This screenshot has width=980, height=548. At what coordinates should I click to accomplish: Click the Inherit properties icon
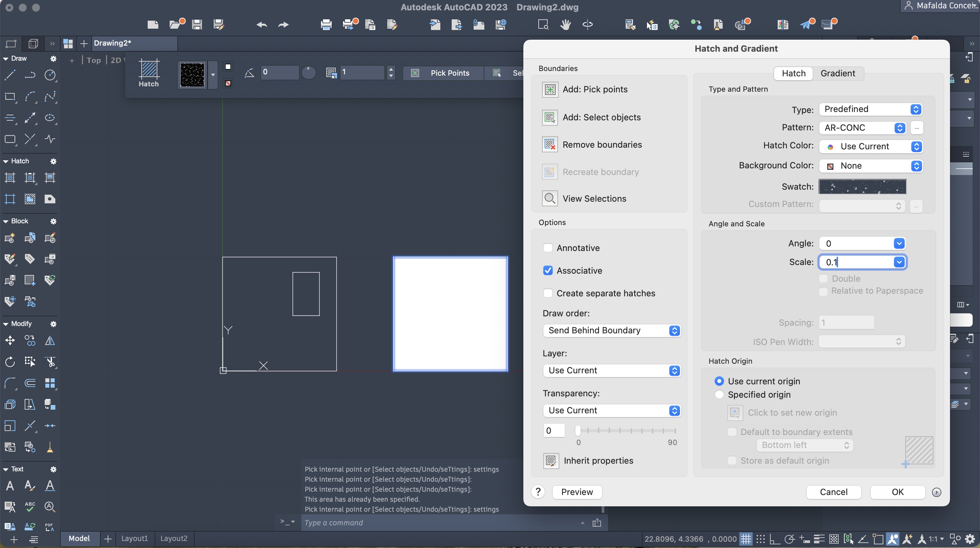[x=551, y=461]
